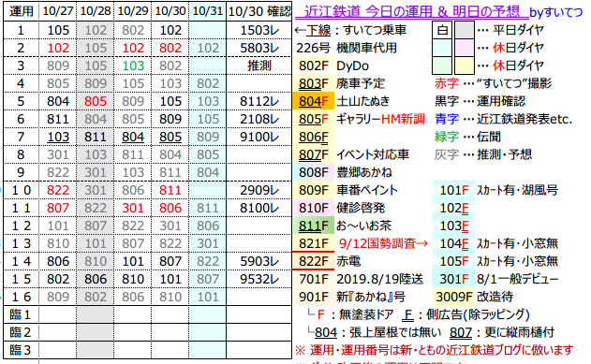
Task: Select the underlined 805 cell in row 7
Action: 170,137
